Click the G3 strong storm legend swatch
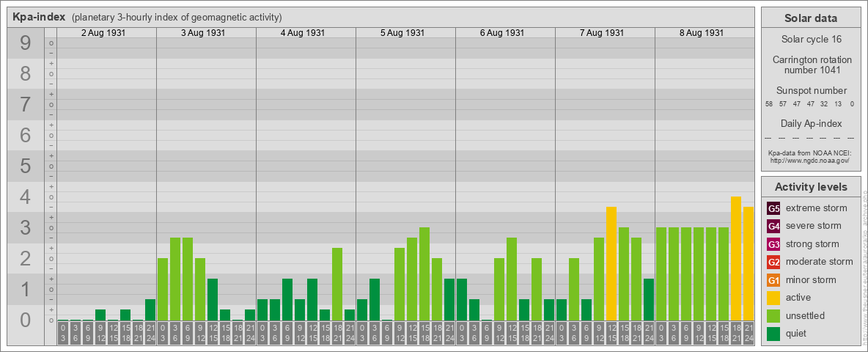 coord(773,244)
